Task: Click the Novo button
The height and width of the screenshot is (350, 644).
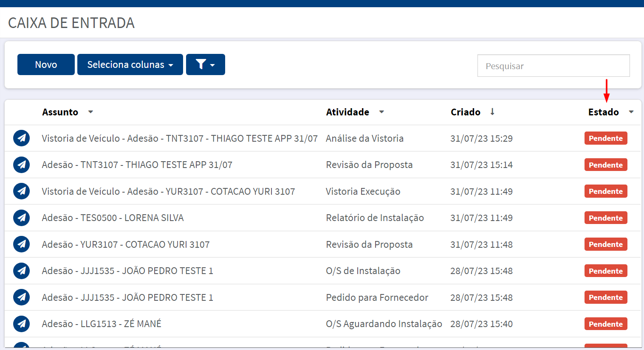Action: click(46, 64)
